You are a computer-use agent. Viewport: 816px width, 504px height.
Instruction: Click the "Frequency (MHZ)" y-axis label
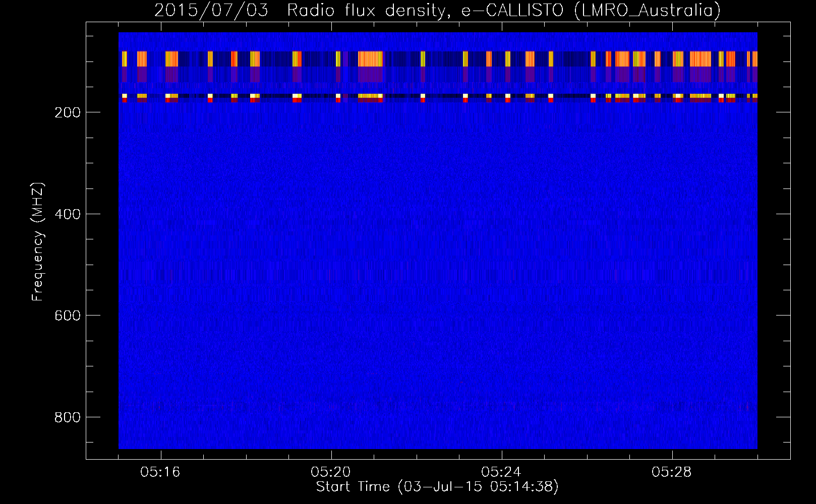coord(38,242)
